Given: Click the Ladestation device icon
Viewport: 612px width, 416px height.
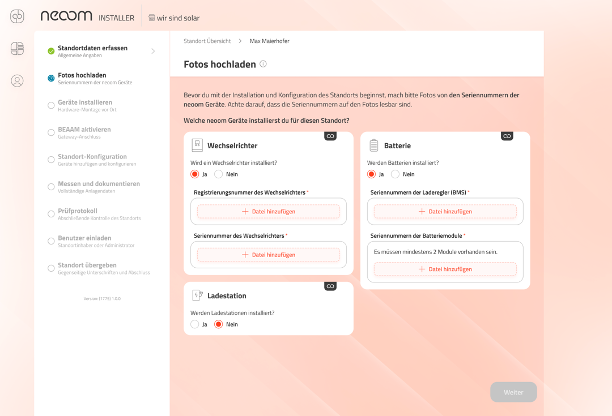Looking at the screenshot, I should click(x=197, y=295).
